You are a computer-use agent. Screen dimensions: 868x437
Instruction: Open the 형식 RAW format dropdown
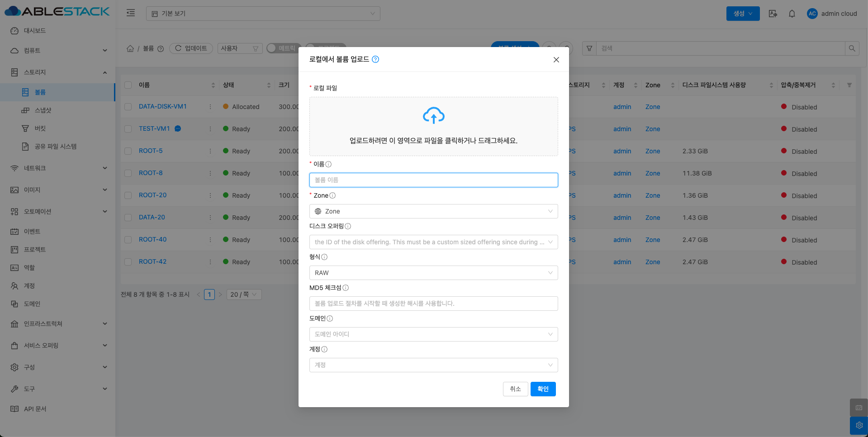[x=433, y=273]
